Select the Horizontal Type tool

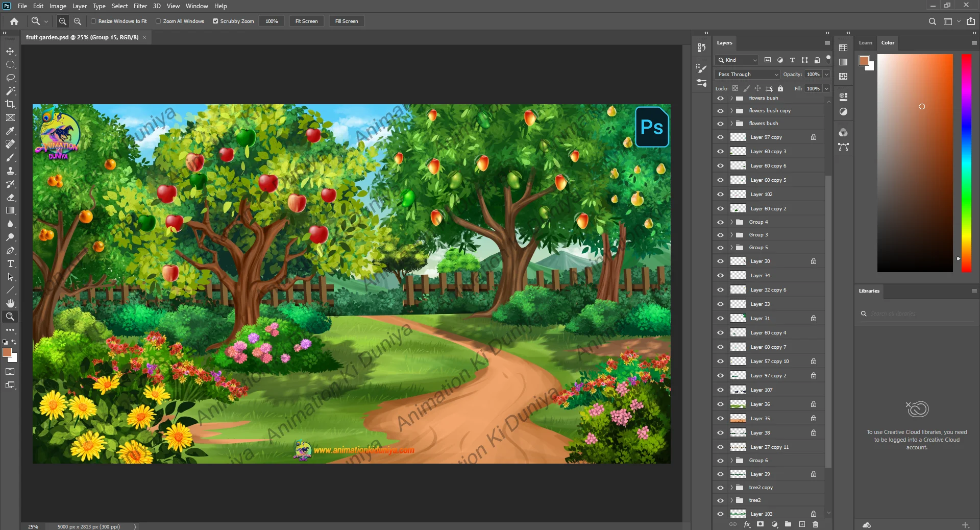tap(10, 264)
